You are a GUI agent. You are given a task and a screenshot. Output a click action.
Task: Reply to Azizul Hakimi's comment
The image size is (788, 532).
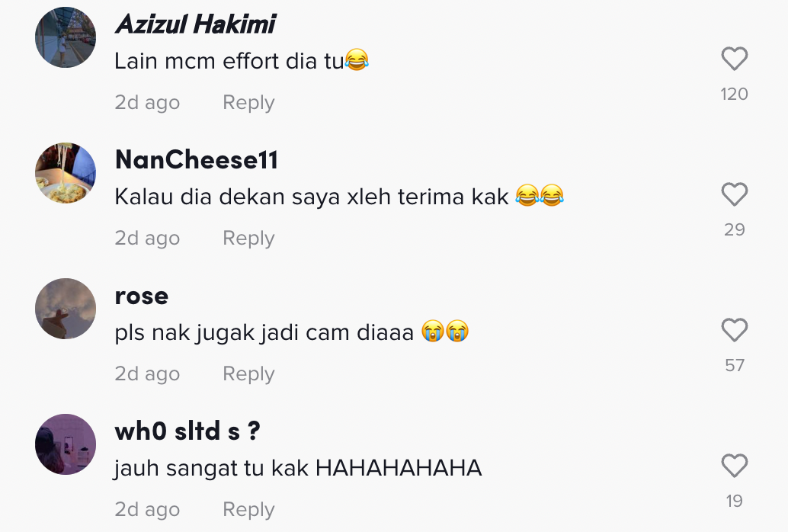[248, 103]
